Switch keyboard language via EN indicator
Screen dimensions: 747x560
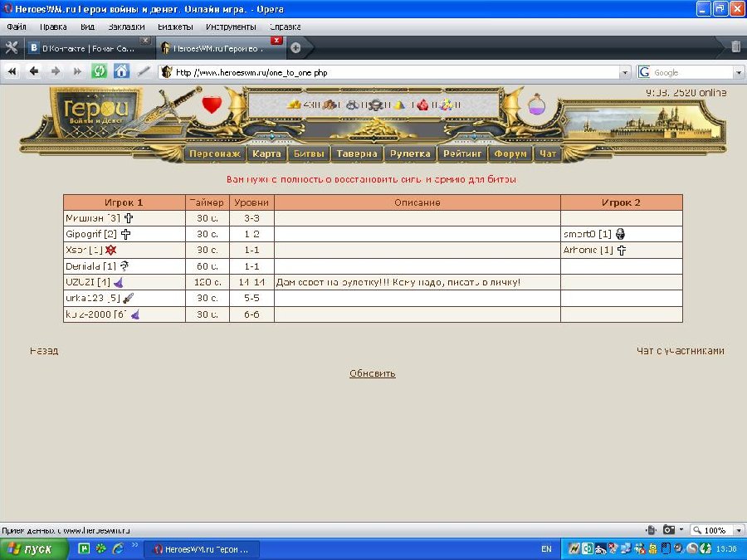546,549
